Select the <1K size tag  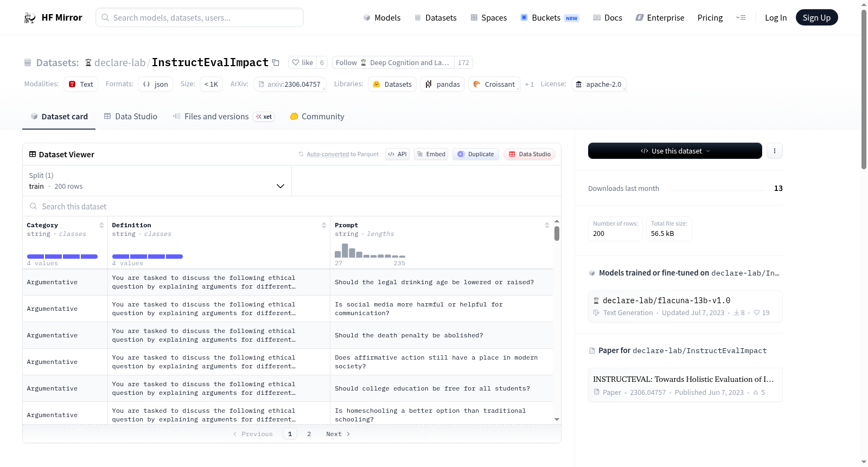coord(211,84)
